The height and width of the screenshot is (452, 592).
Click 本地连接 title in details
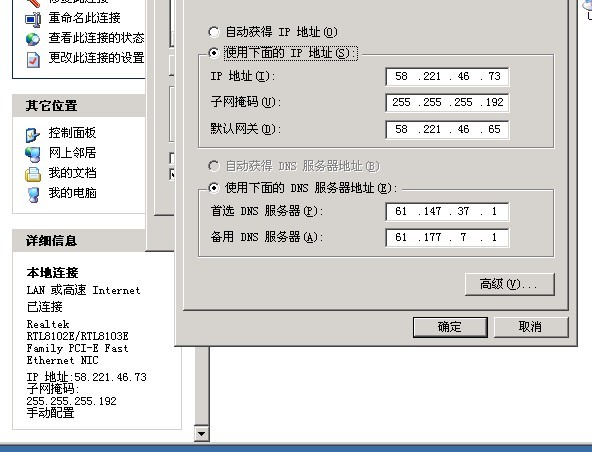[x=52, y=273]
